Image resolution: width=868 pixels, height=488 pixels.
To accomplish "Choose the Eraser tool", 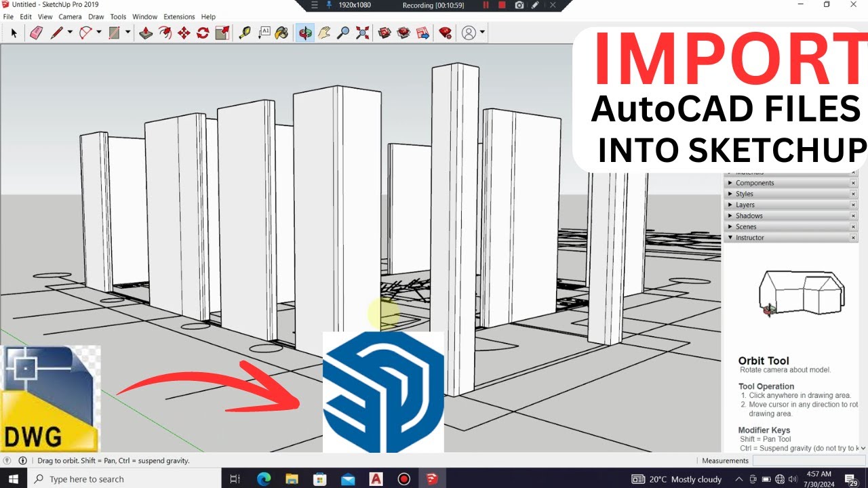I will click(x=37, y=32).
